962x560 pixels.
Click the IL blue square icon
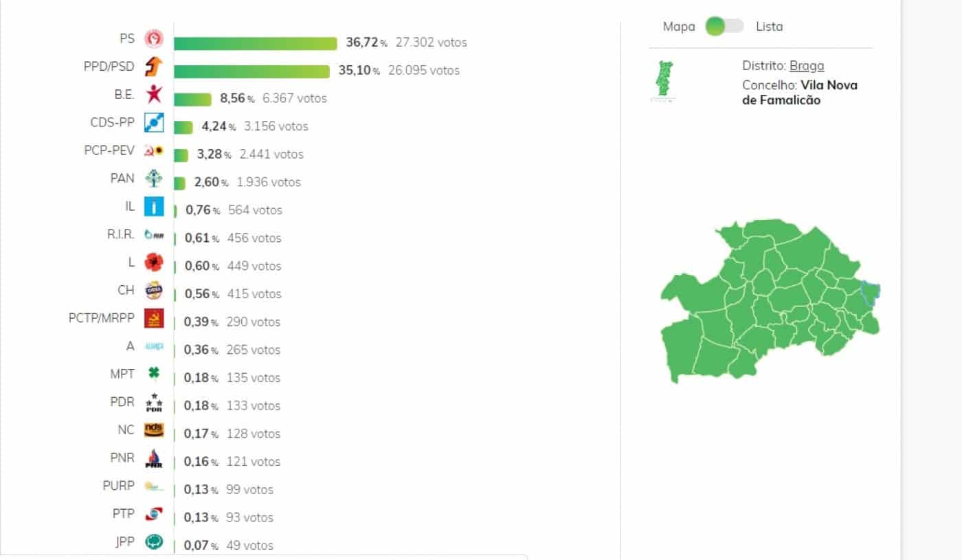(x=154, y=206)
